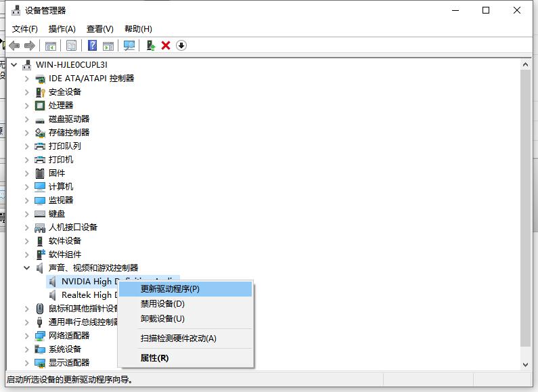This screenshot has height=392, width=538.
Task: Choose 更新驱动程序(P) from context menu
Action: [x=170, y=289]
